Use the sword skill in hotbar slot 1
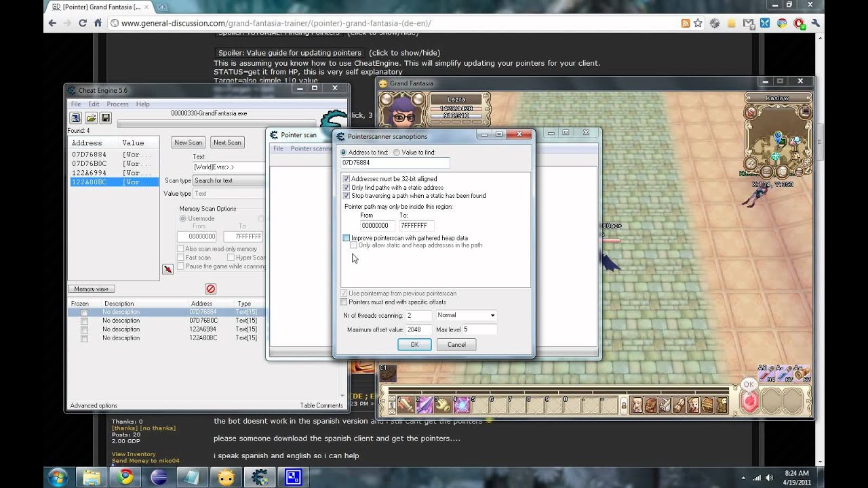Viewport: 868px width, 488px height. pos(406,405)
